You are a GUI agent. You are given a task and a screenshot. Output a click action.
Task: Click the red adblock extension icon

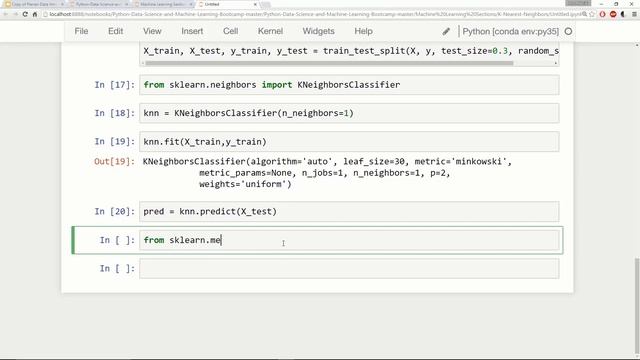(613, 14)
